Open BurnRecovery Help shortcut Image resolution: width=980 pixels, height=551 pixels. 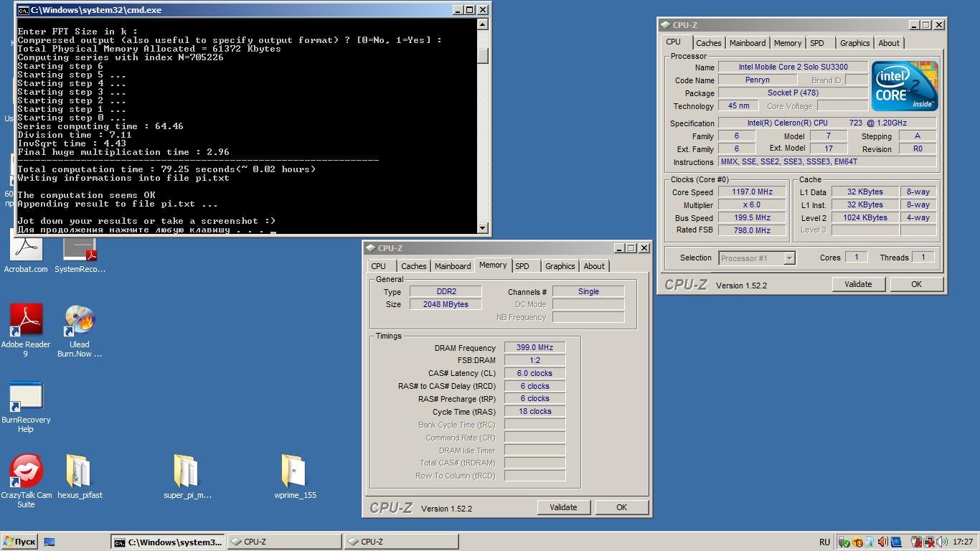point(26,407)
